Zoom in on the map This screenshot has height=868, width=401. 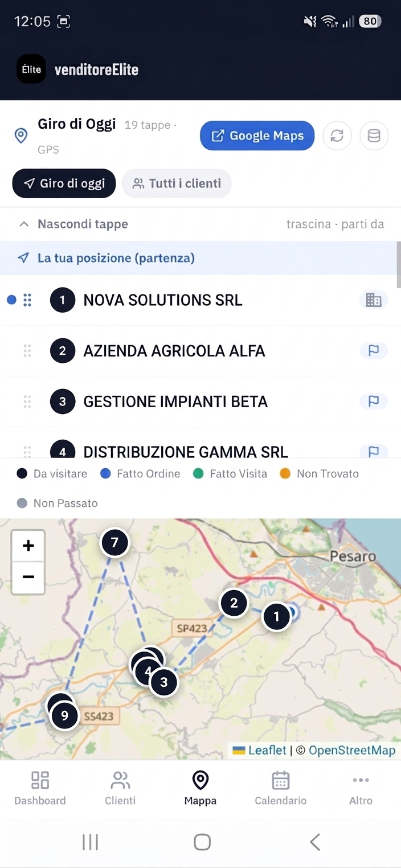pyautogui.click(x=28, y=546)
